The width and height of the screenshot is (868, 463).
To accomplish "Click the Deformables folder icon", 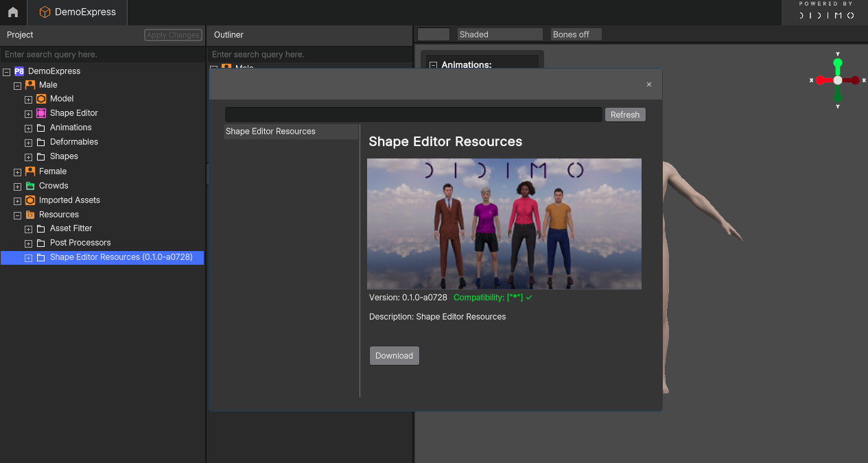I will (41, 143).
